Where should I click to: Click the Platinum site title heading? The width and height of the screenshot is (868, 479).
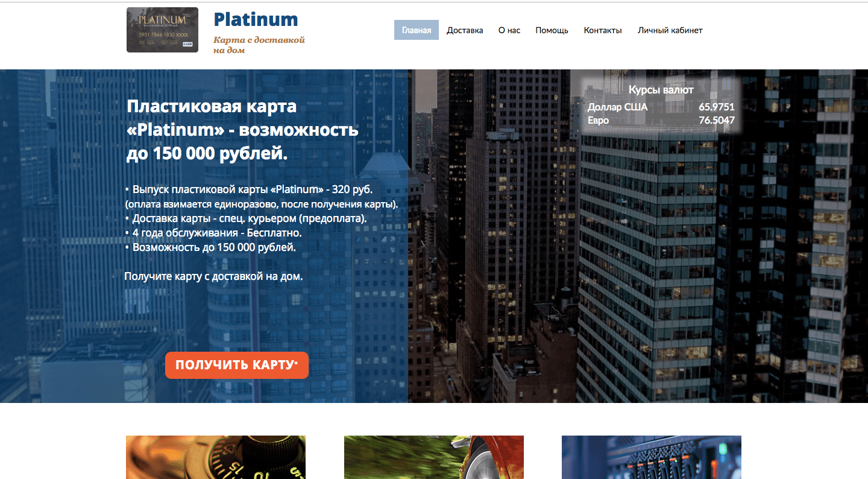(x=256, y=19)
